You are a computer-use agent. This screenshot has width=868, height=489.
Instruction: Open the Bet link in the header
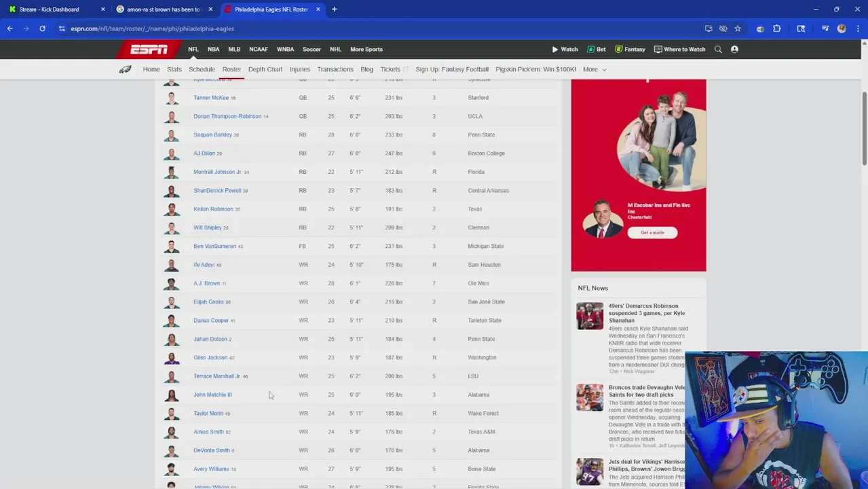(x=597, y=49)
